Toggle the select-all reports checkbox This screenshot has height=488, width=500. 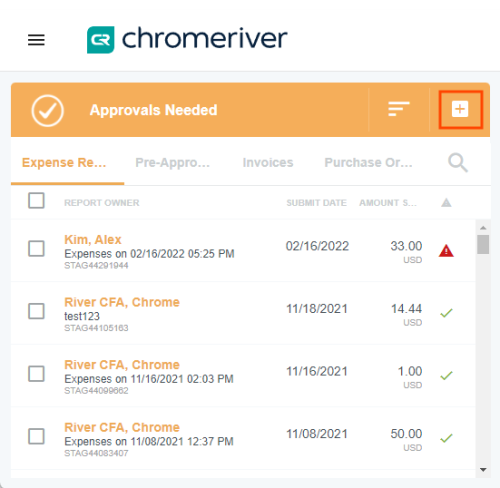[x=36, y=200]
